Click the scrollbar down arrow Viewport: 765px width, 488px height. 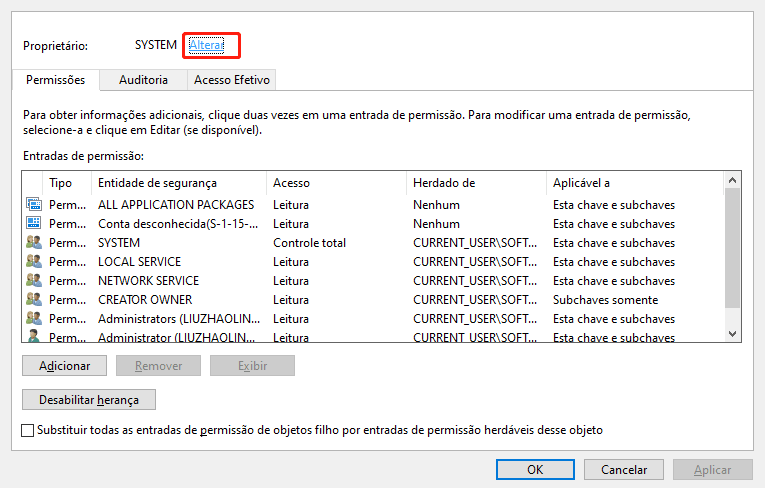coord(732,334)
